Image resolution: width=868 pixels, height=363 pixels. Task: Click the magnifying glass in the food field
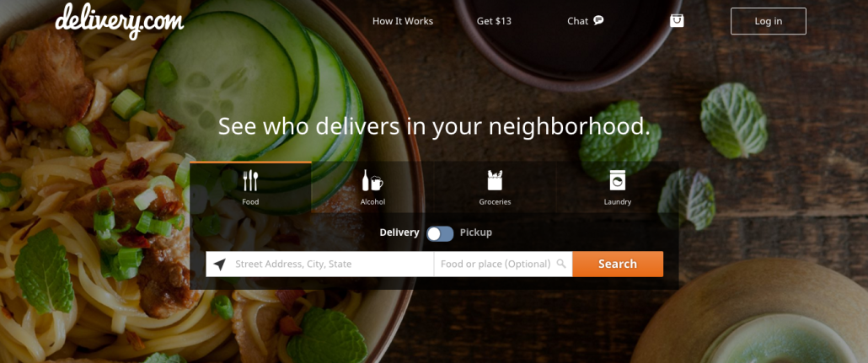561,264
